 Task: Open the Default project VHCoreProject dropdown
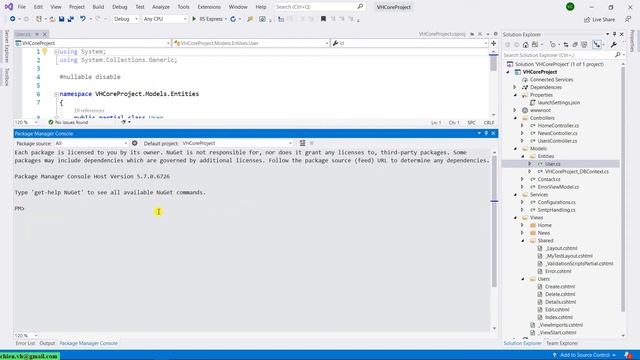[x=237, y=143]
